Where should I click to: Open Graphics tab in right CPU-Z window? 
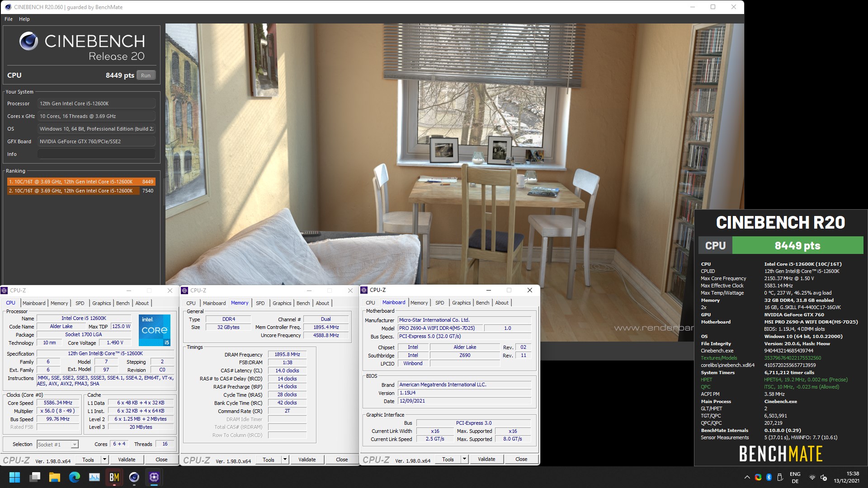pos(462,303)
